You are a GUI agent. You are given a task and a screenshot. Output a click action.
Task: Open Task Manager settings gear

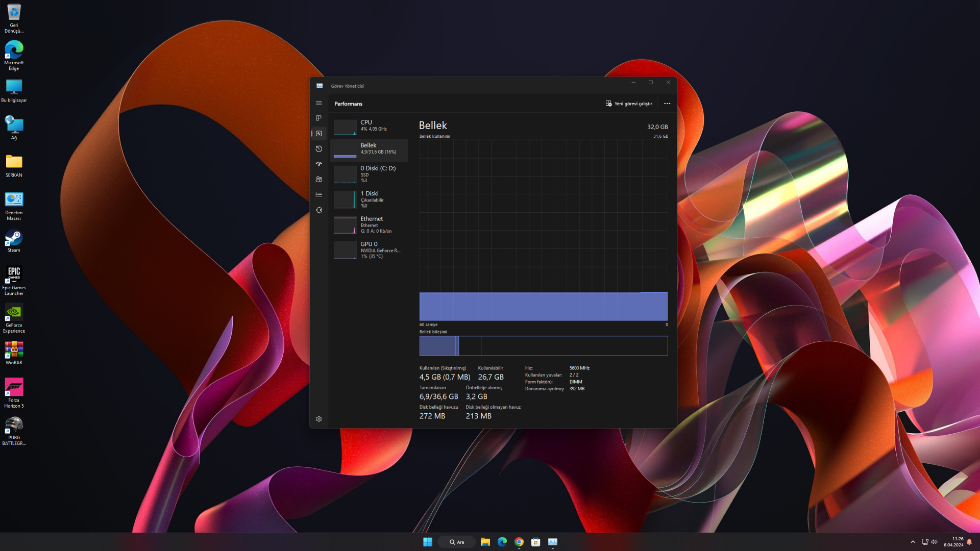point(318,419)
